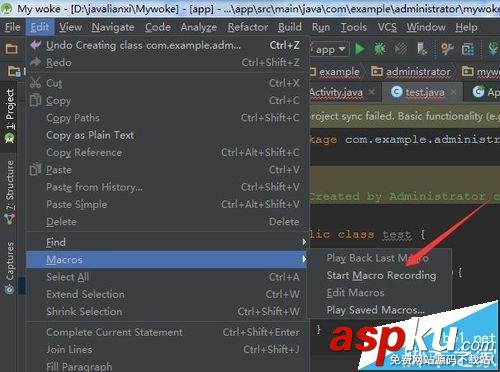Open the Analyze menu
The height and width of the screenshot is (372, 500).
click(199, 27)
